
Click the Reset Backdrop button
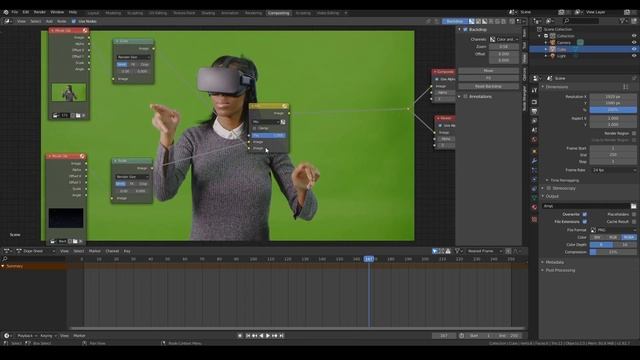tap(488, 86)
